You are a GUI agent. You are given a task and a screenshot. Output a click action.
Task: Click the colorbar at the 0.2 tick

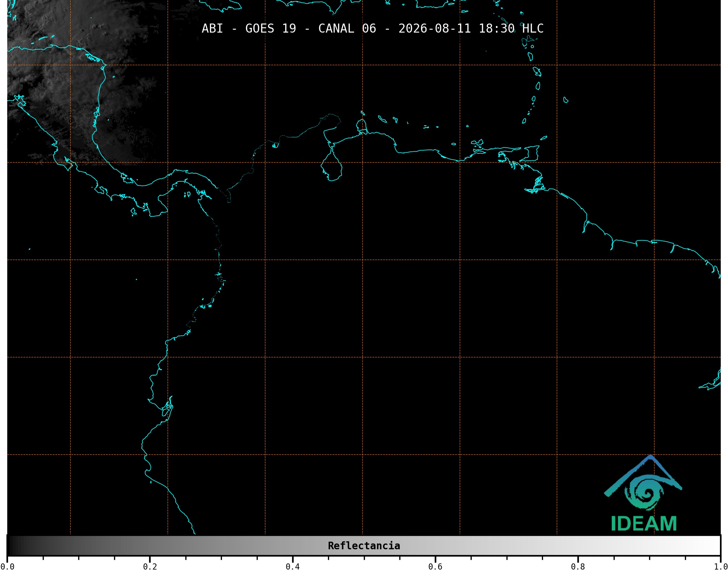point(150,545)
